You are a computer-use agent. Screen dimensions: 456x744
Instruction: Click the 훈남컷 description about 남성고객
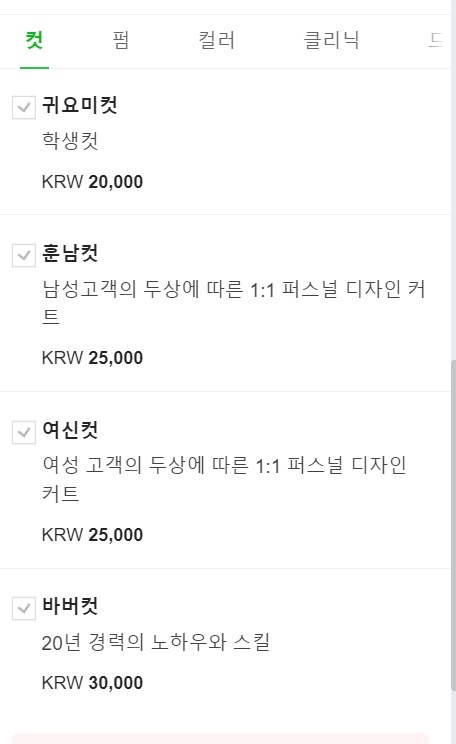[x=233, y=302]
